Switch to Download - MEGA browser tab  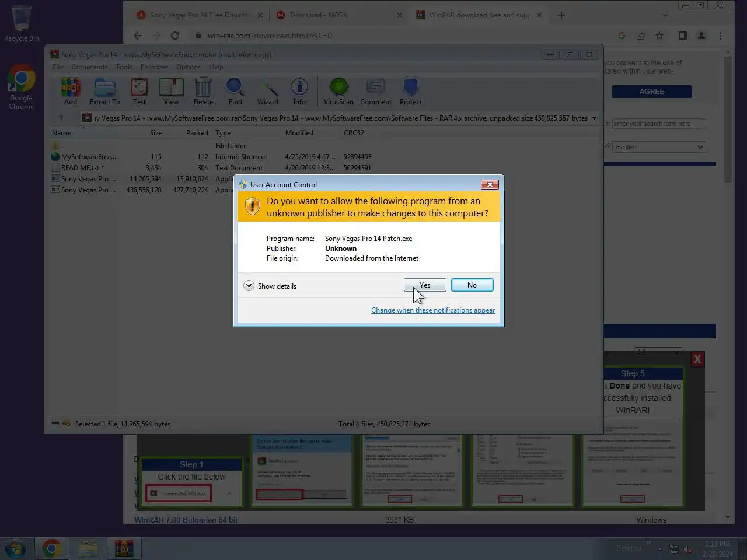[x=338, y=15]
